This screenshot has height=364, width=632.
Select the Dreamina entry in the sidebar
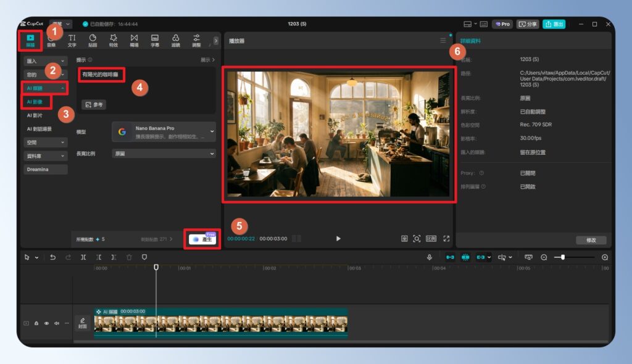[45, 169]
